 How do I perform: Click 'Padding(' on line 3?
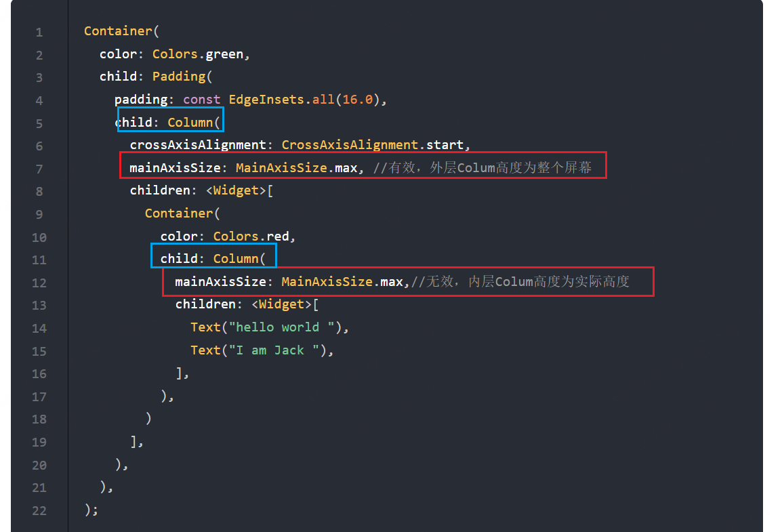click(182, 77)
